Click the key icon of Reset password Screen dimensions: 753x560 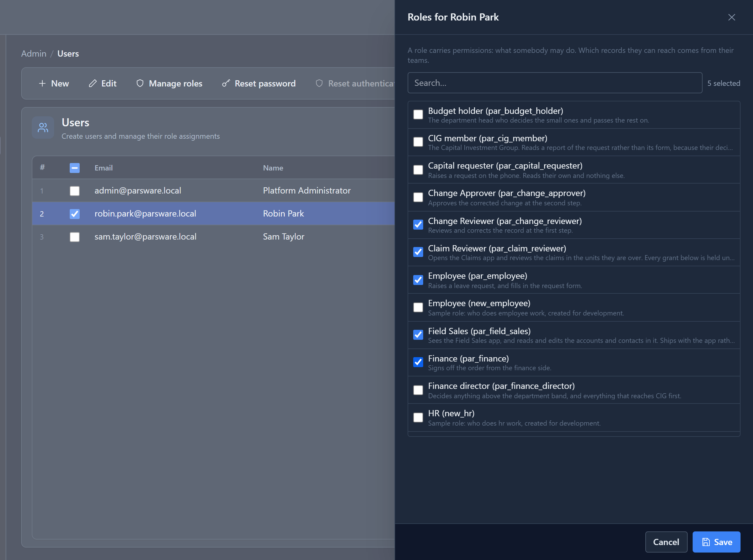click(226, 83)
